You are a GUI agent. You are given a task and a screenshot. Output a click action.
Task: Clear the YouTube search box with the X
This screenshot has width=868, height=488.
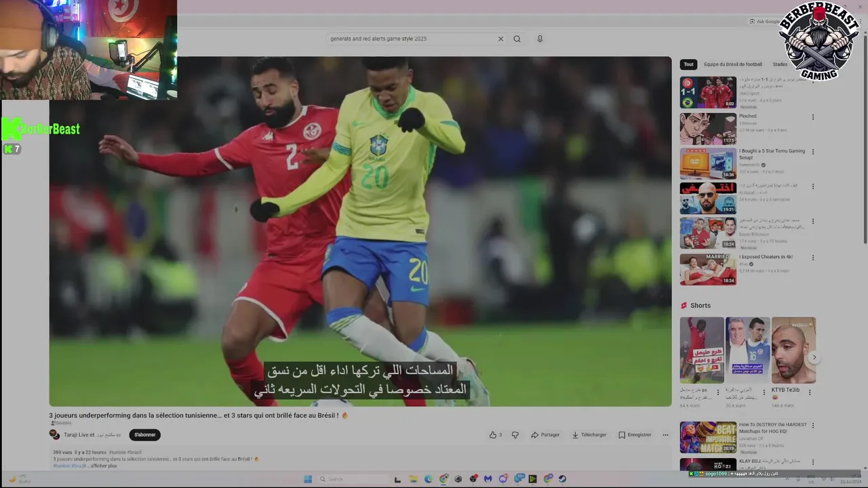pos(500,39)
